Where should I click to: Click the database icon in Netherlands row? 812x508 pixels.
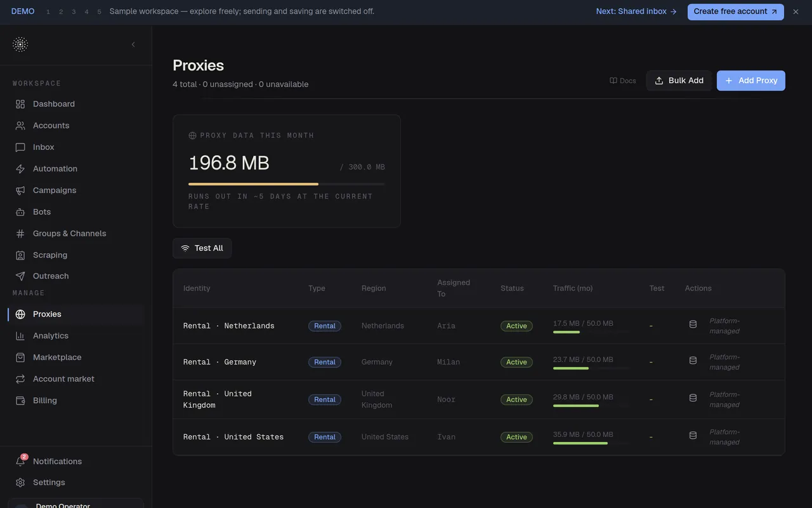tap(693, 324)
